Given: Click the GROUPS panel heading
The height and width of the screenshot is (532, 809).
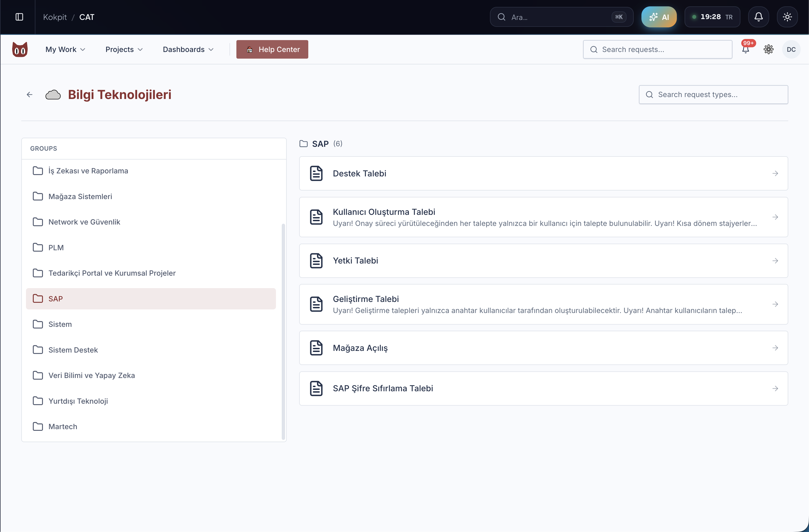Looking at the screenshot, I should click(43, 148).
